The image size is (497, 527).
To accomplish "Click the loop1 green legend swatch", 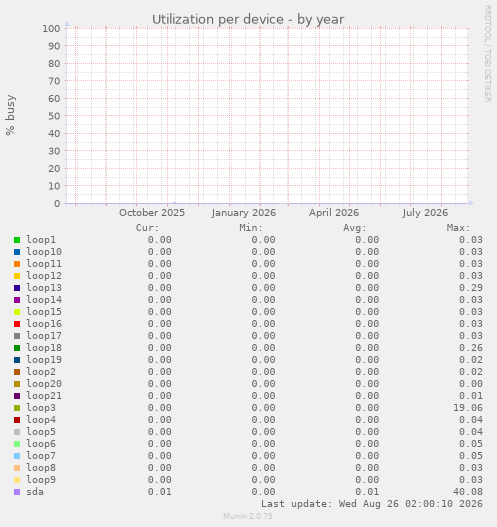I will coord(17,240).
